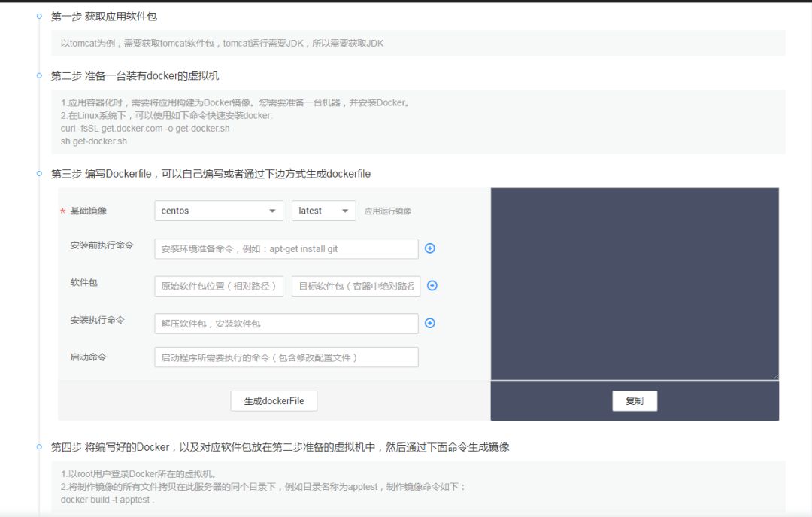Open the centos base image dropdown

tap(219, 211)
